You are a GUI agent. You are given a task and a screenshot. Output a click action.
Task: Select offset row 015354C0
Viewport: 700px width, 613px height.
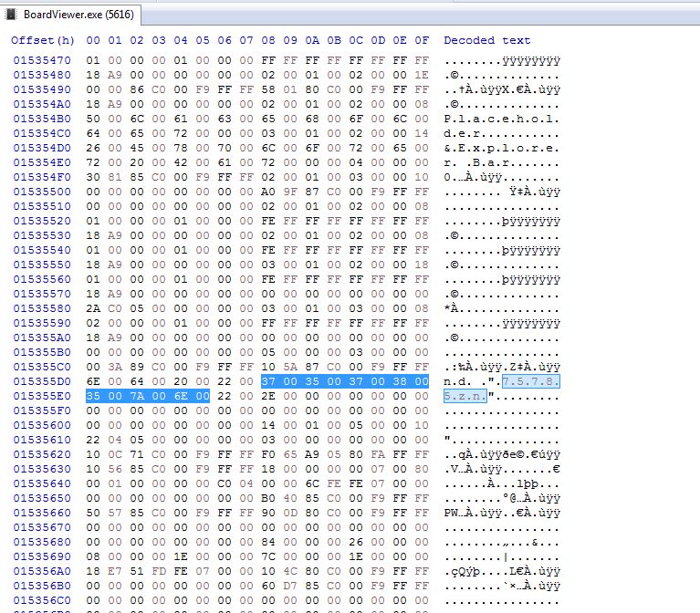(42, 133)
